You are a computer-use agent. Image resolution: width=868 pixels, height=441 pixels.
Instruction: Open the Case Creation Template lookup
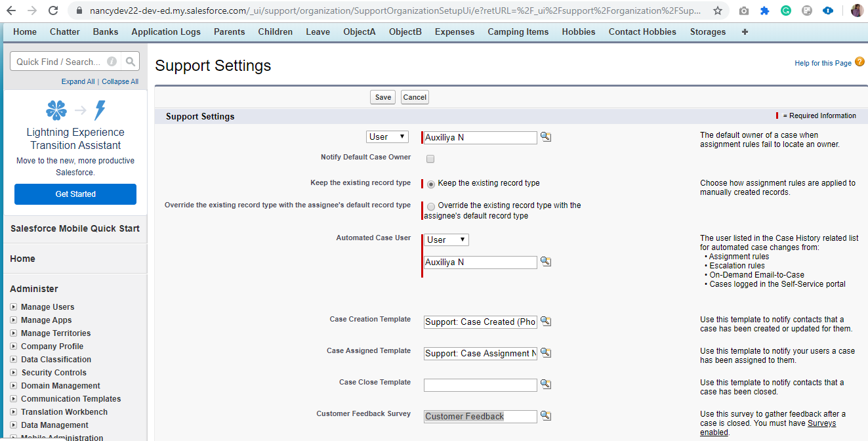point(546,322)
